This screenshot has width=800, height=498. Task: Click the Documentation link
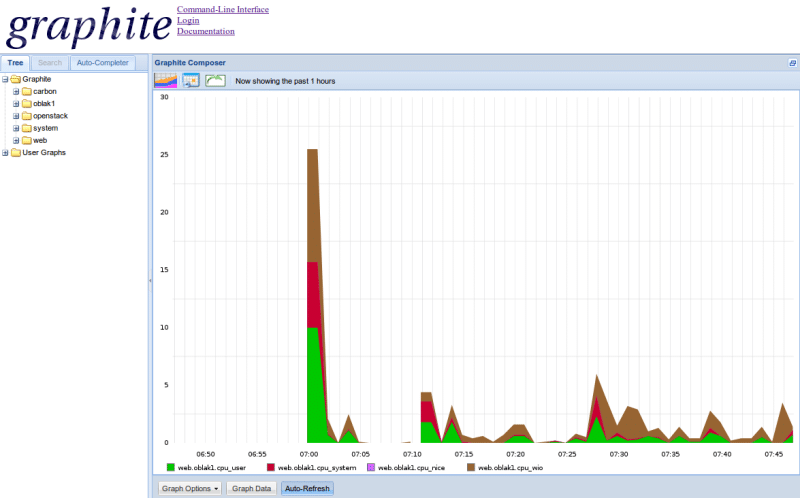(x=205, y=32)
